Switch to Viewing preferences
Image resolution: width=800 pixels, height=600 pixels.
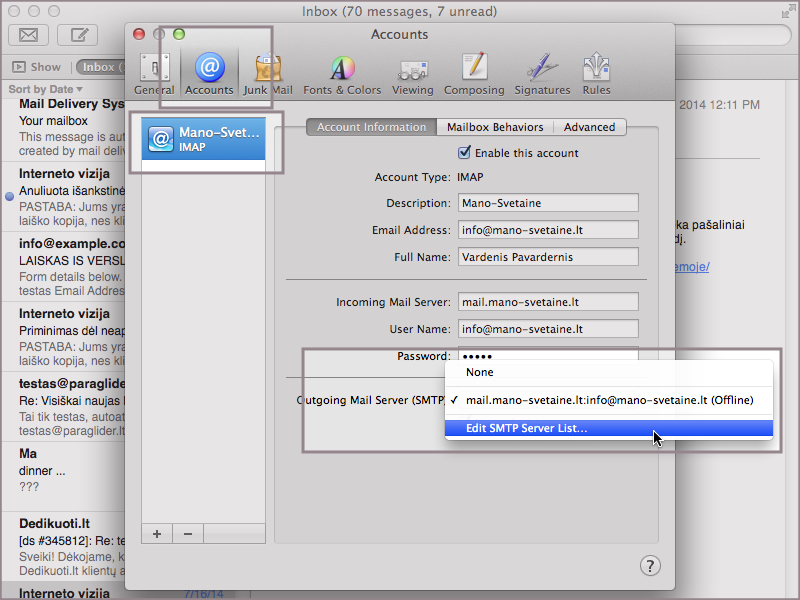click(x=412, y=74)
